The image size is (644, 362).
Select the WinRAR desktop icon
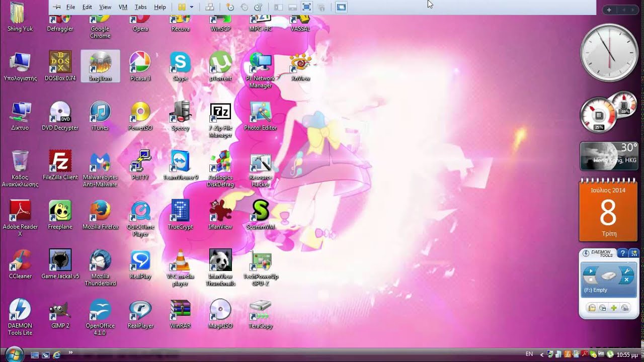[x=180, y=314]
